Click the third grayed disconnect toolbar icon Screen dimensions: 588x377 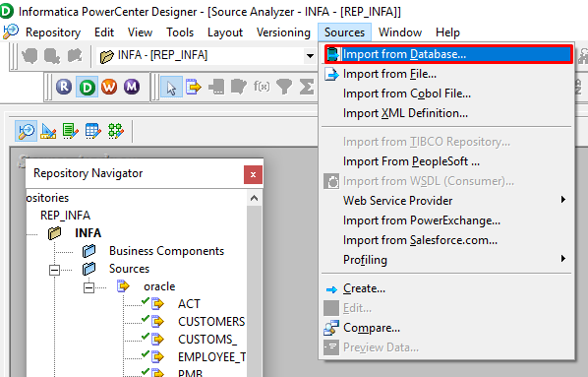click(75, 55)
